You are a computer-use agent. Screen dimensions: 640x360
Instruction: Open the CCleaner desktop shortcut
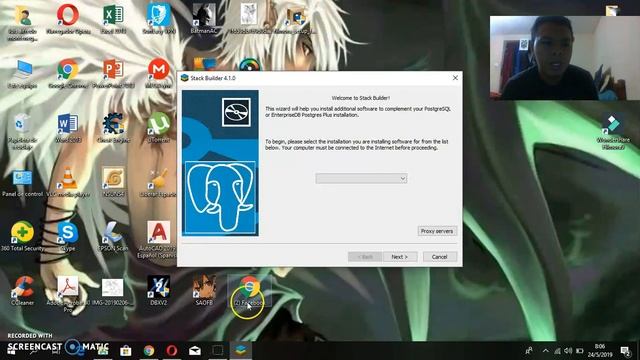(22, 291)
